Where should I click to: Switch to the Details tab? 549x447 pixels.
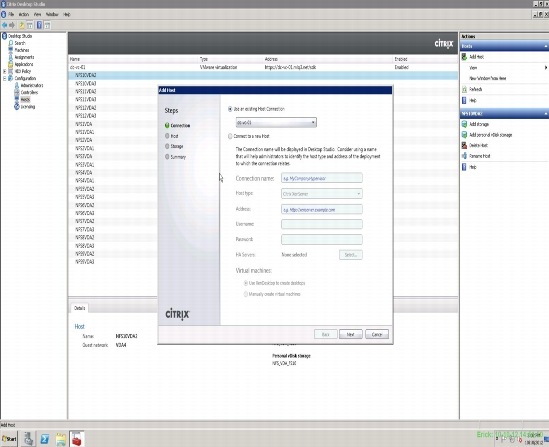click(79, 308)
